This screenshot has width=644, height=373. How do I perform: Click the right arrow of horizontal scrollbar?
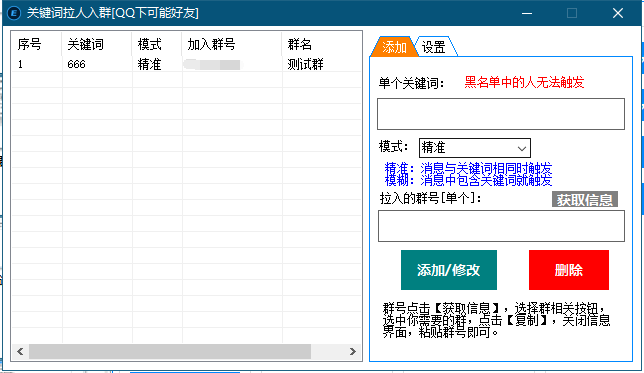353,351
